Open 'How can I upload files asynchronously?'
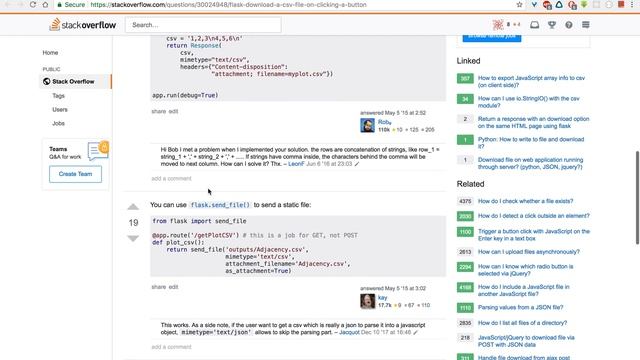Viewport: 640px width, 360px height. click(529, 252)
